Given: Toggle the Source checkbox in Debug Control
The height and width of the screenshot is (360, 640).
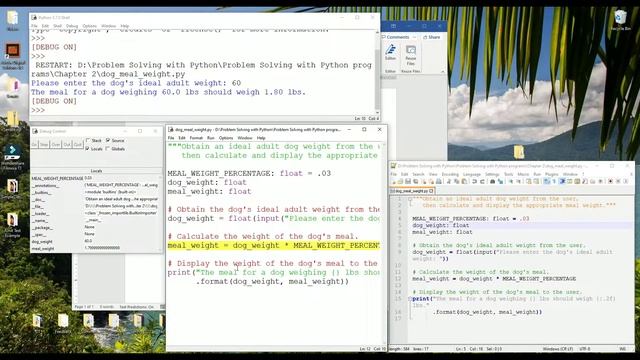Looking at the screenshot, I should coord(108,140).
